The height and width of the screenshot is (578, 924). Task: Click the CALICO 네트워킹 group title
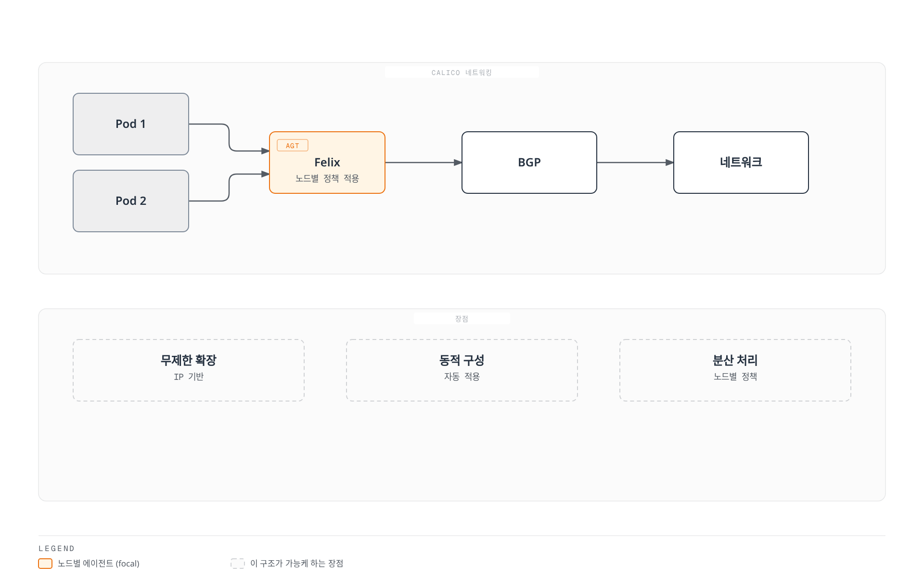(462, 73)
